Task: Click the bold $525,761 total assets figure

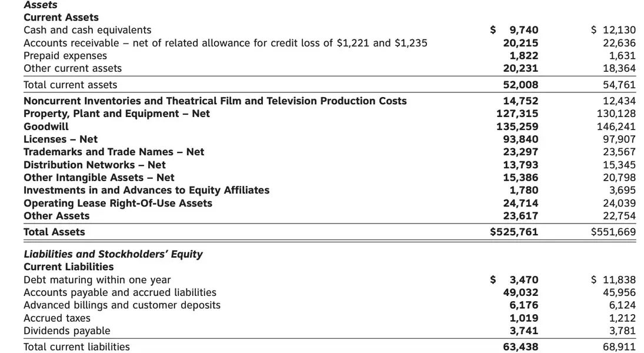Action: (514, 232)
